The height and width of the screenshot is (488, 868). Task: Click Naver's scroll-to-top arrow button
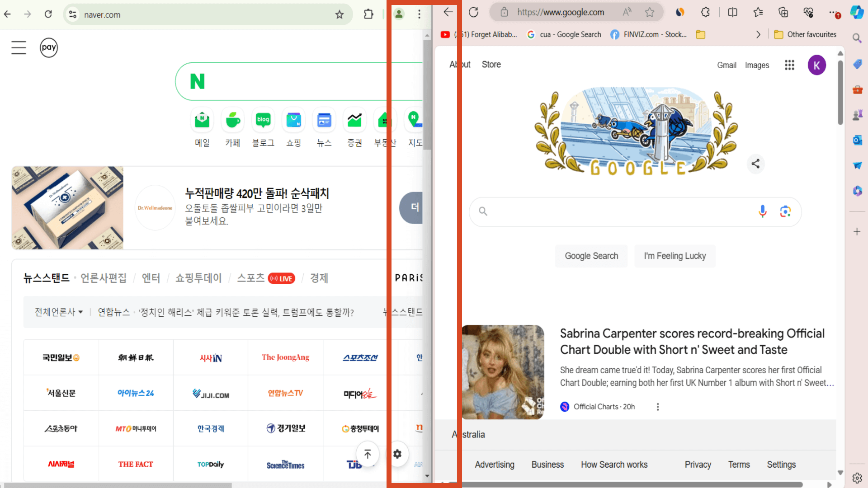368,454
